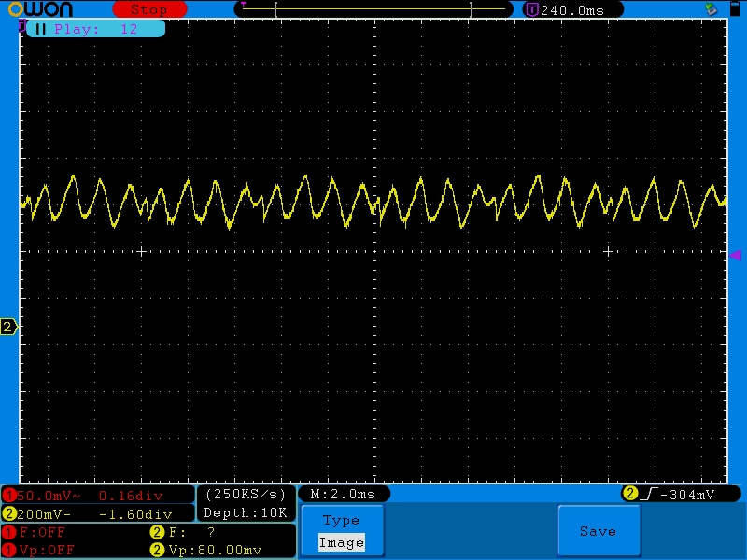Click channel 2 200mV- scale reading

coord(44,514)
